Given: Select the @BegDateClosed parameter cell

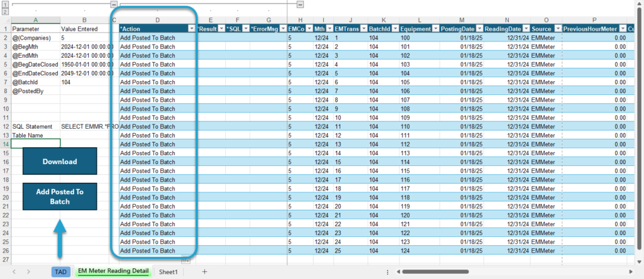Looking at the screenshot, I should coord(36,65).
